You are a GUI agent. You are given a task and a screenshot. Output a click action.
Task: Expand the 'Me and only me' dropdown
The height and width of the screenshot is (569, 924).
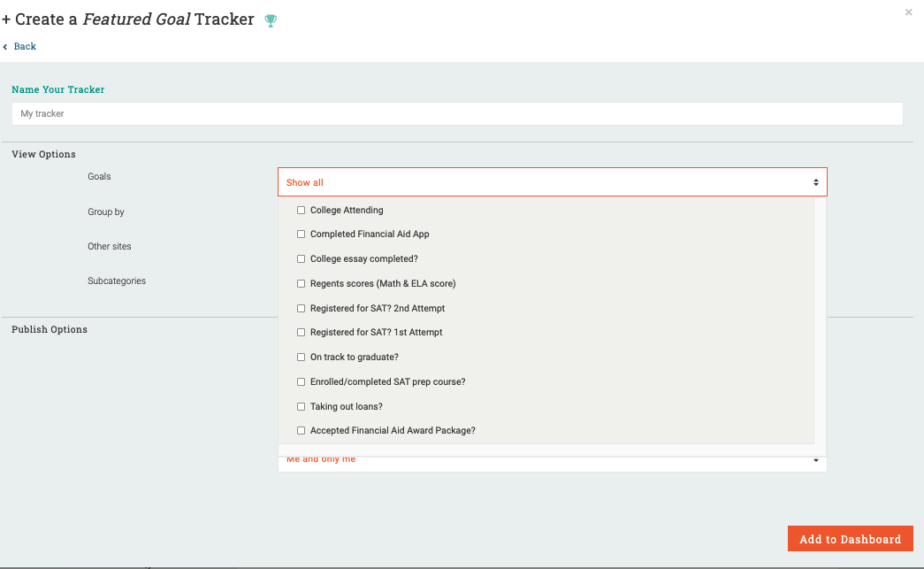pos(552,461)
